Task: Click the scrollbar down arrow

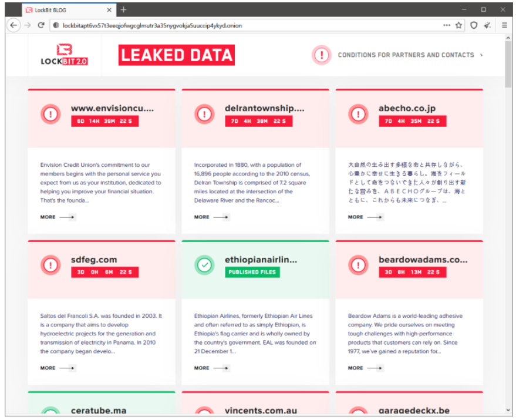Action: coord(508,410)
